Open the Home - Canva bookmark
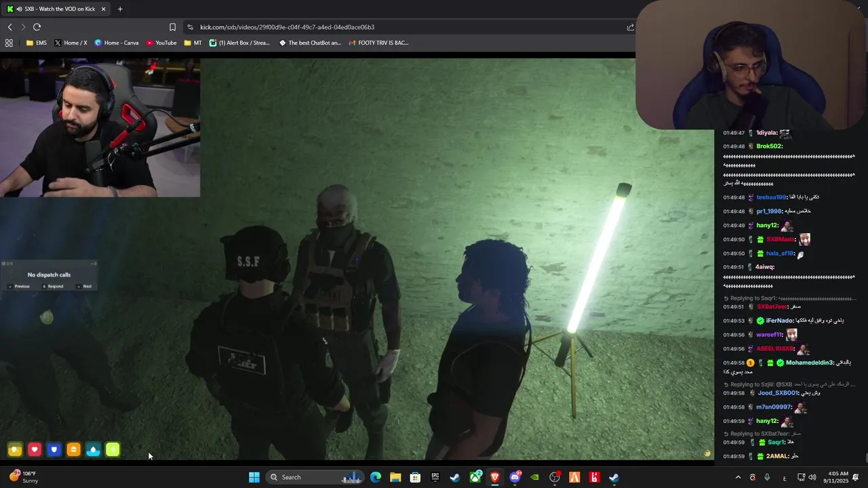This screenshot has height=488, width=868. pyautogui.click(x=117, y=43)
